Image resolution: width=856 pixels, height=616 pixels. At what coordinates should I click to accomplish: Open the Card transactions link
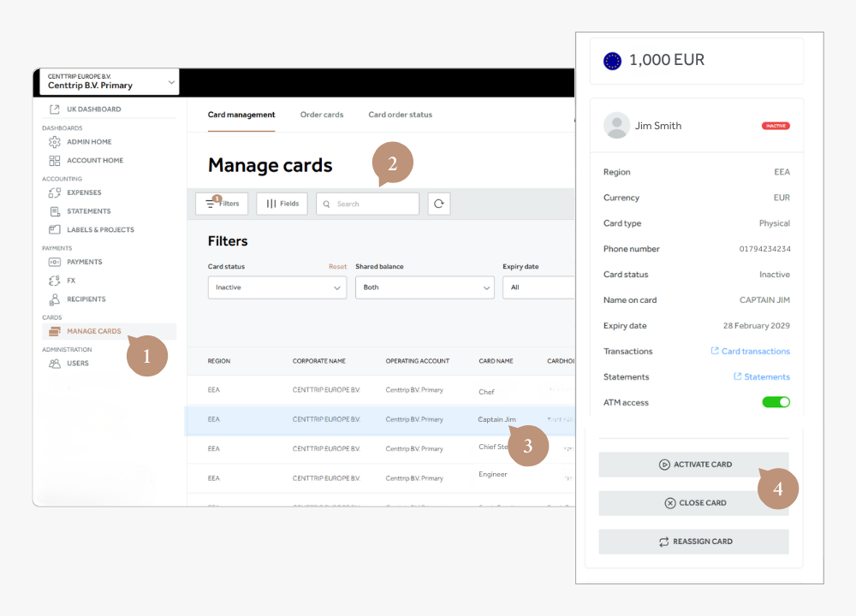(755, 351)
